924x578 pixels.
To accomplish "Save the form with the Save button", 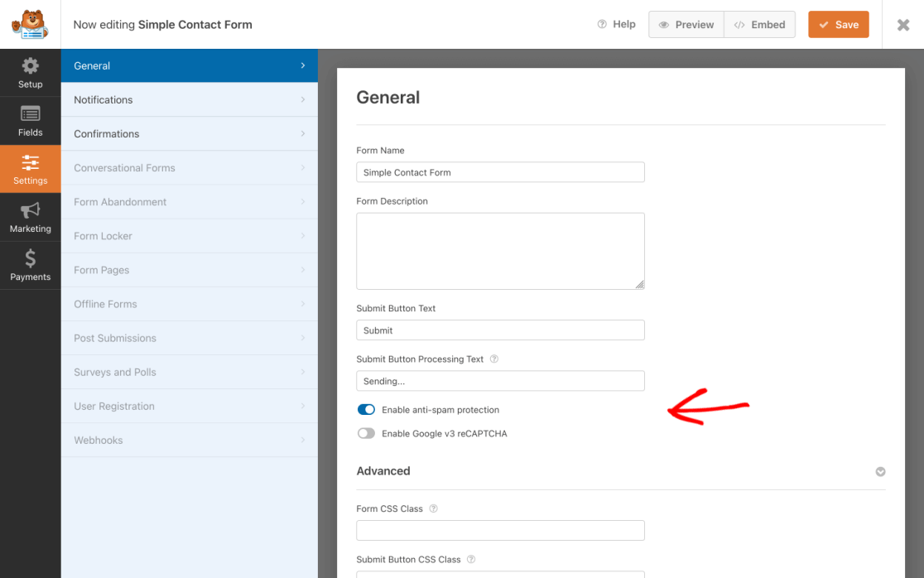I will (x=838, y=24).
